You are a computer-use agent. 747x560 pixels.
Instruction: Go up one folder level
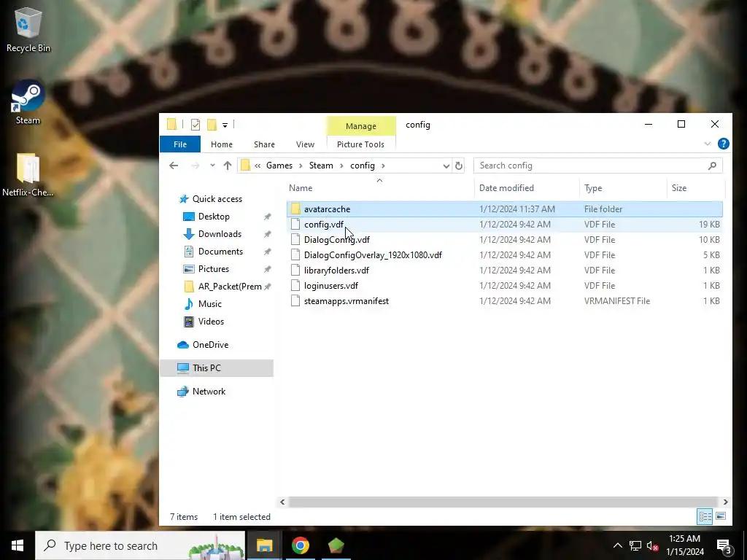pyautogui.click(x=228, y=166)
